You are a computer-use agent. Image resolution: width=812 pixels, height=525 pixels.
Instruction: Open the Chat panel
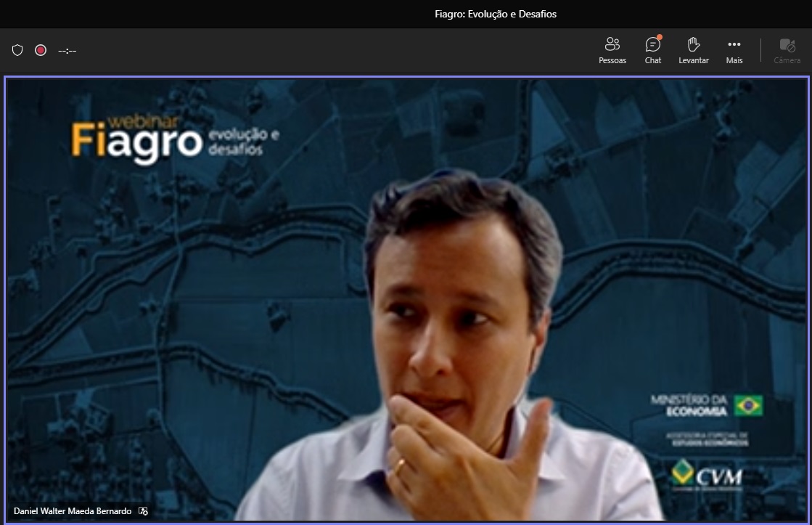(652, 50)
